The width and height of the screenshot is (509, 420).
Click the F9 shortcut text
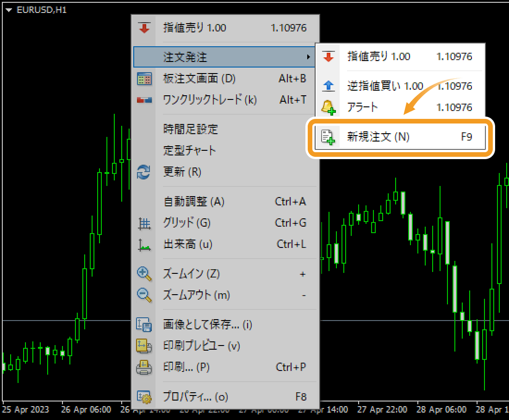[466, 137]
